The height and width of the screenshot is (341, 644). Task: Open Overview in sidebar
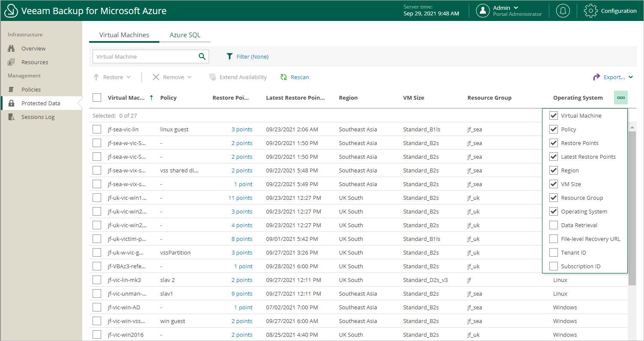33,48
